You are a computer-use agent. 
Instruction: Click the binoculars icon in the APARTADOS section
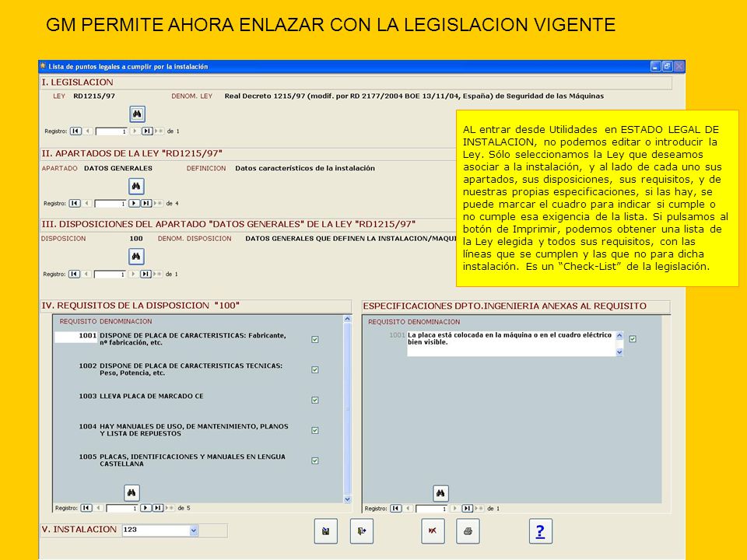pos(136,186)
